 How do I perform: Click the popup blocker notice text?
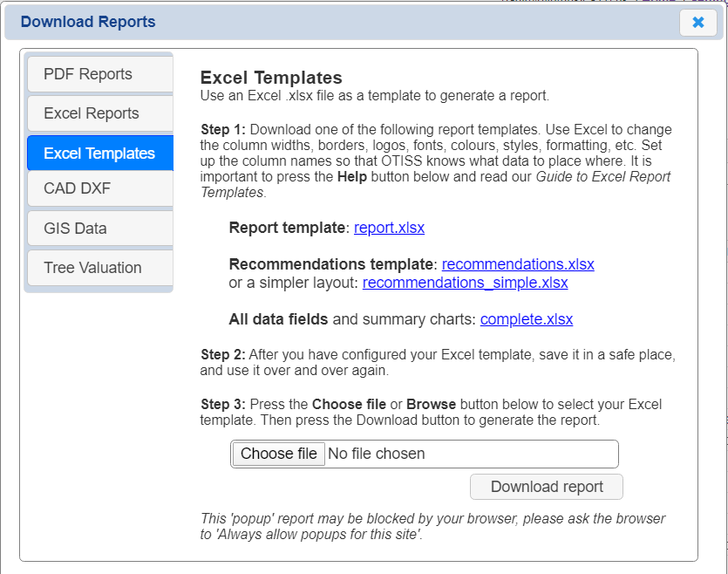(x=432, y=525)
